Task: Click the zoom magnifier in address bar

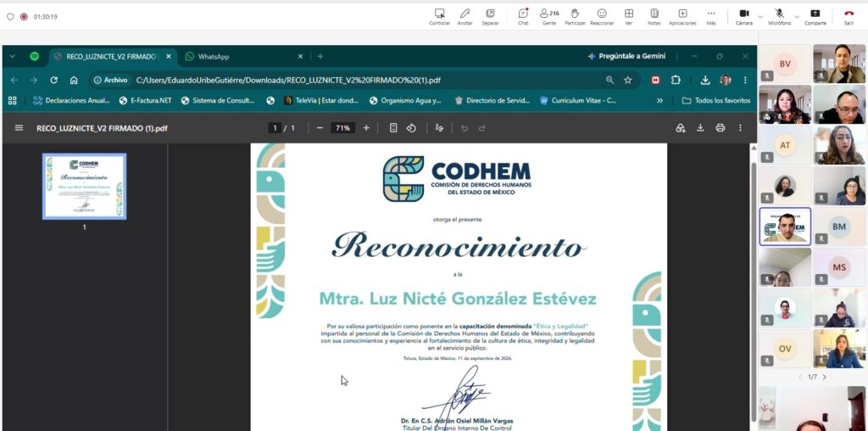Action: [x=609, y=80]
